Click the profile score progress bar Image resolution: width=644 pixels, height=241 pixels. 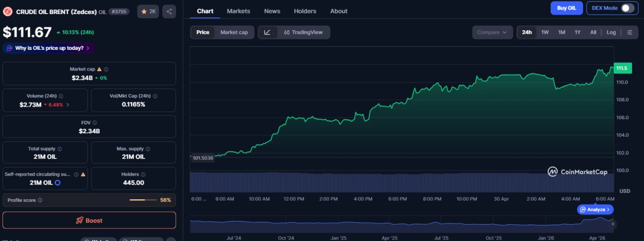[143, 200]
